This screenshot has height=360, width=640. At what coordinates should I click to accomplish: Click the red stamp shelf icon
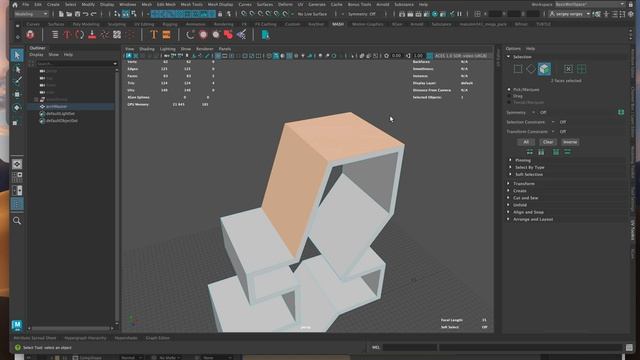92,35
